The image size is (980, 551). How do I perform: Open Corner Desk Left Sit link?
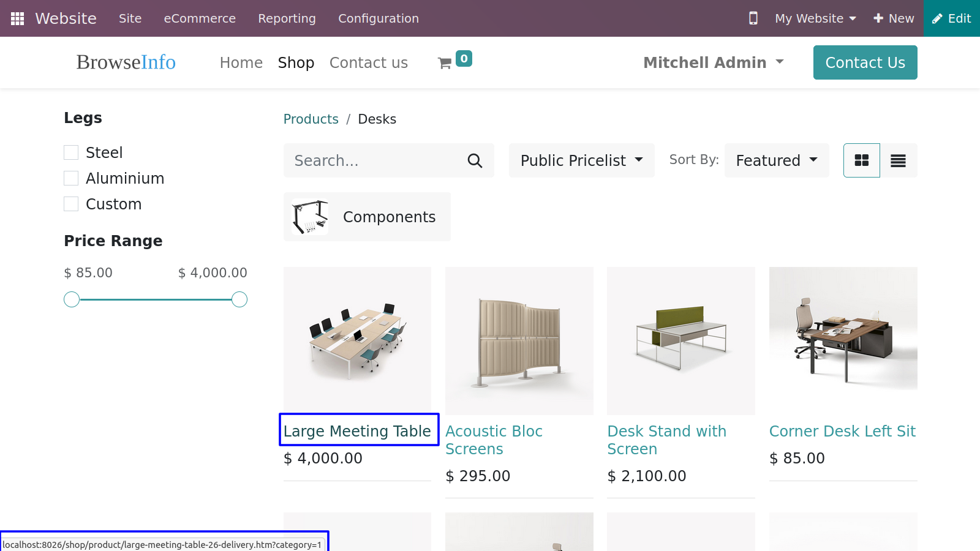tap(842, 431)
